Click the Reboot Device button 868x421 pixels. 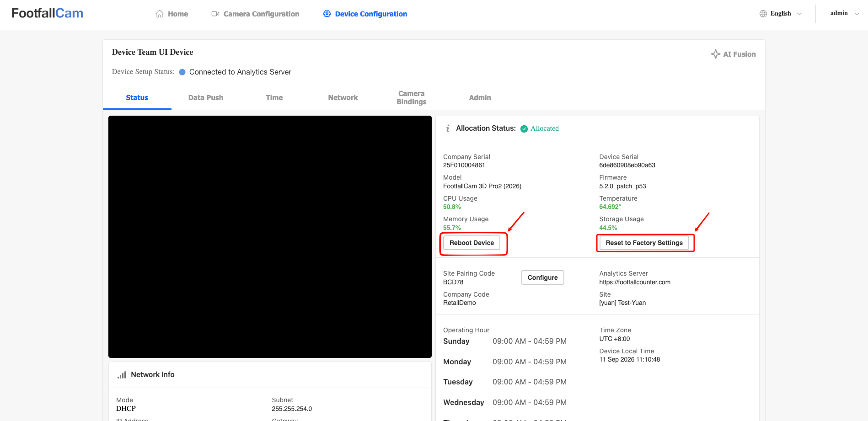(x=472, y=243)
